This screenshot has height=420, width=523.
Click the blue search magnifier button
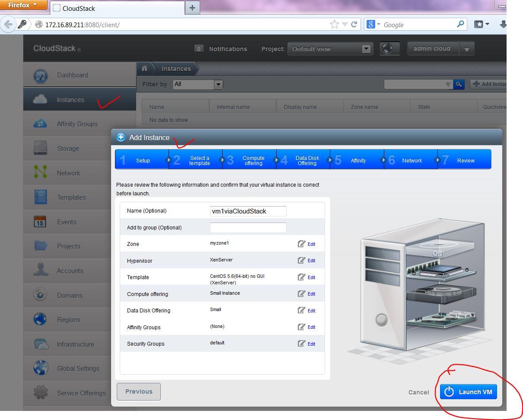[x=459, y=84]
